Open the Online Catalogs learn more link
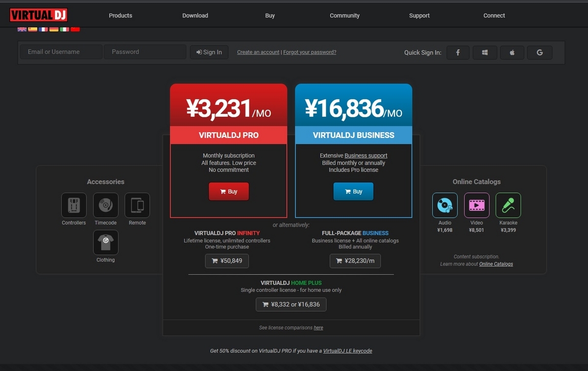Image resolution: width=588 pixels, height=371 pixels. pos(496,264)
